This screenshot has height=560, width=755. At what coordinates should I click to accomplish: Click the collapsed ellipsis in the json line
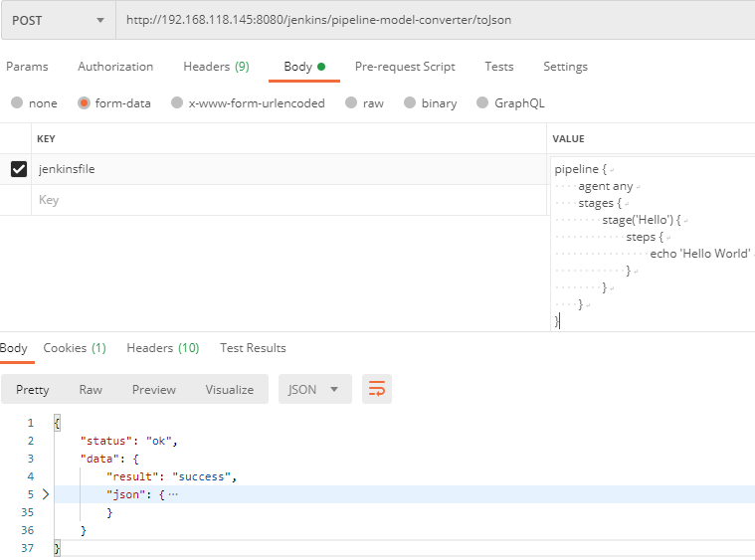pos(173,494)
